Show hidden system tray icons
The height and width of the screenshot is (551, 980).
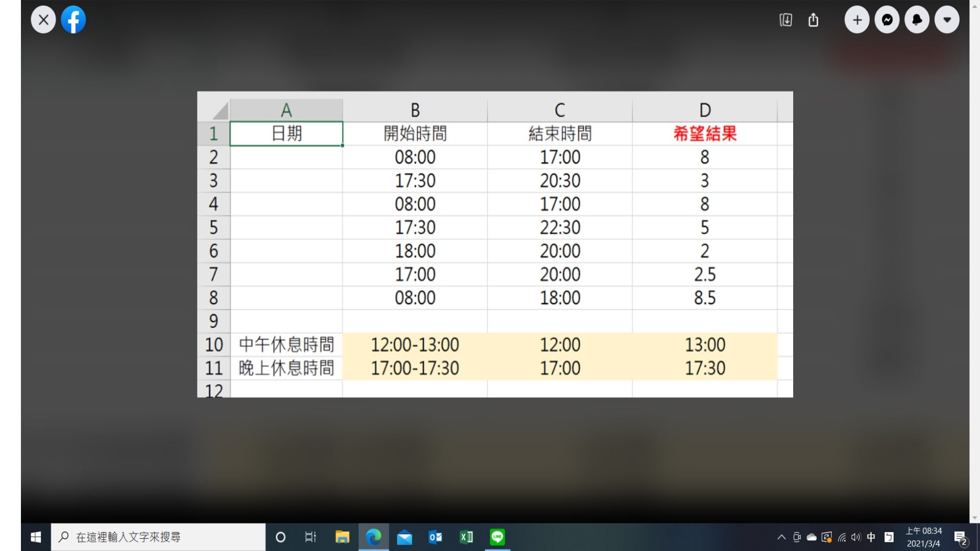click(781, 537)
